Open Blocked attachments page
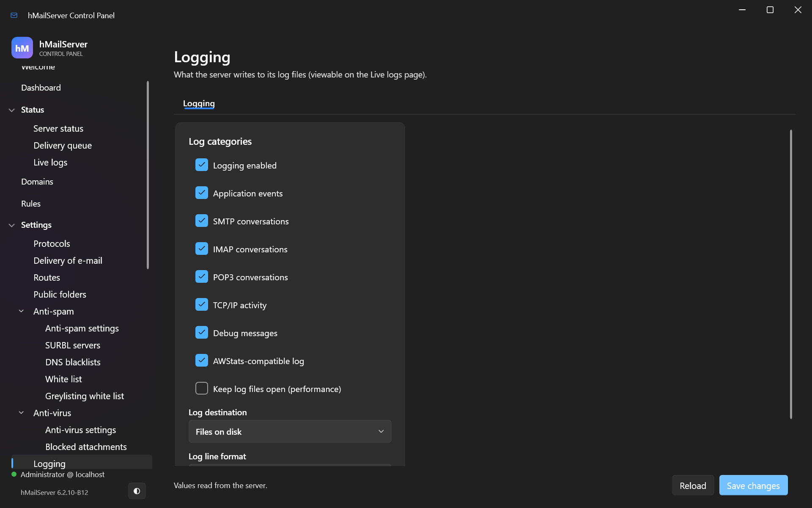 point(86,447)
